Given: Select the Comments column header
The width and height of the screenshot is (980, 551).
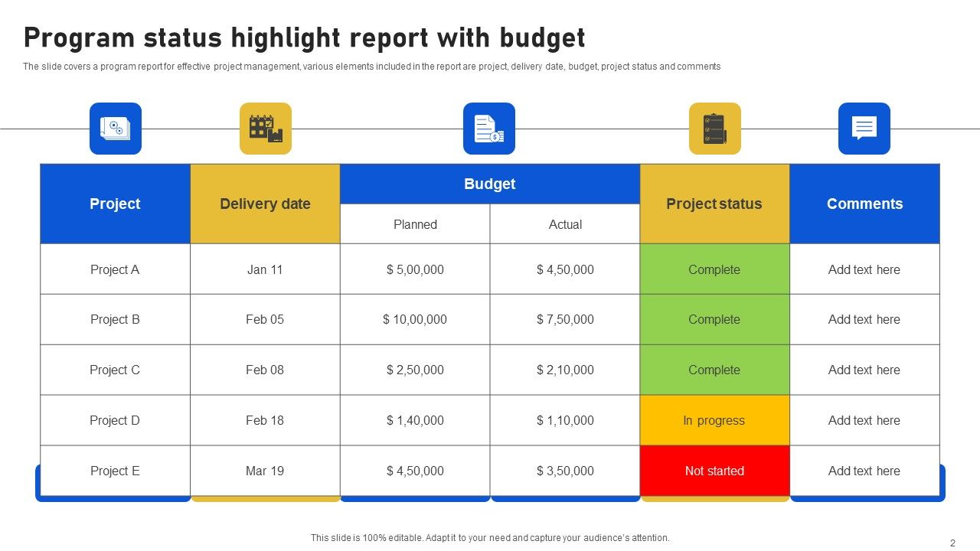Looking at the screenshot, I should click(864, 204).
